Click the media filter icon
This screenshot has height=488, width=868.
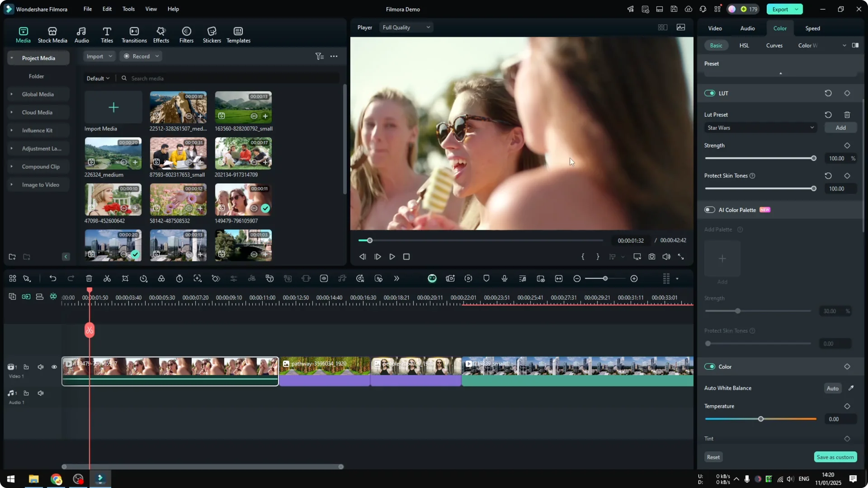pyautogui.click(x=320, y=56)
